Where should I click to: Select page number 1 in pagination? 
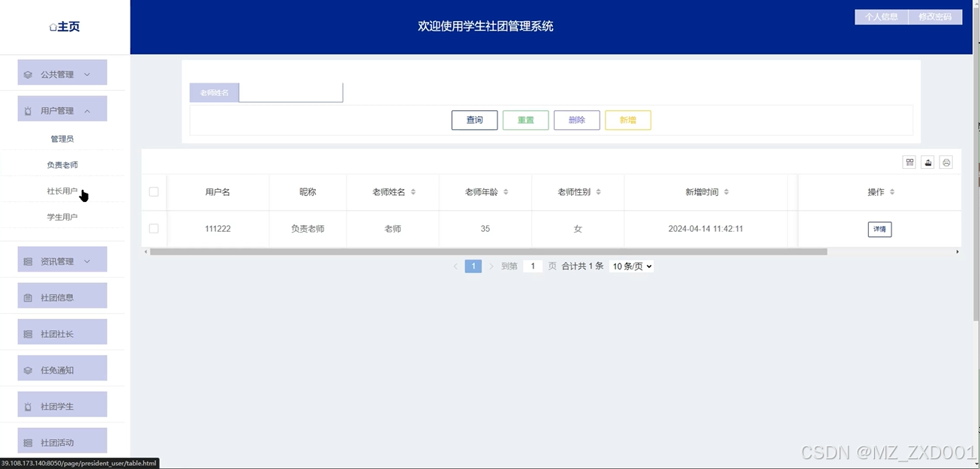473,266
